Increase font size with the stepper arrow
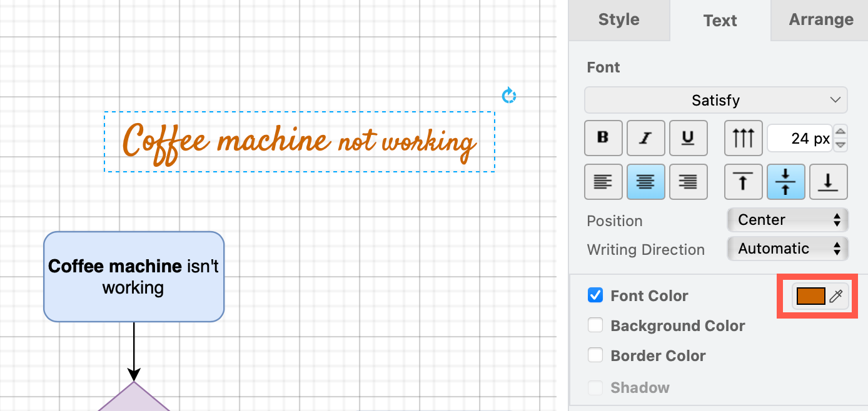The width and height of the screenshot is (868, 411). click(x=840, y=132)
